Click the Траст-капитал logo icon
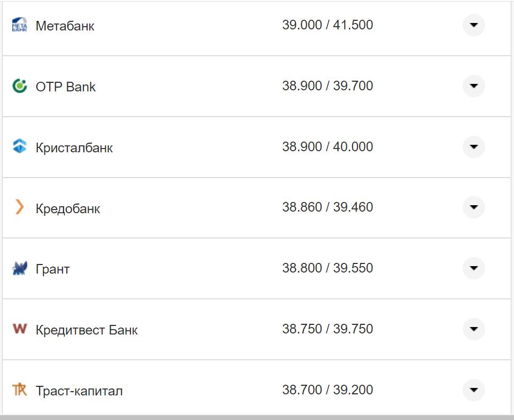This screenshot has height=420, width=514. tap(19, 390)
